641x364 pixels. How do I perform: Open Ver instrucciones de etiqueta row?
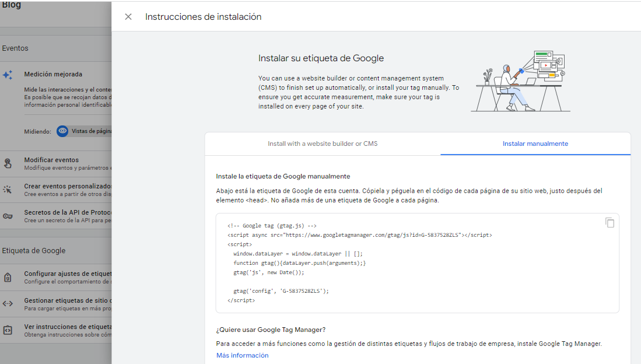(x=55, y=330)
